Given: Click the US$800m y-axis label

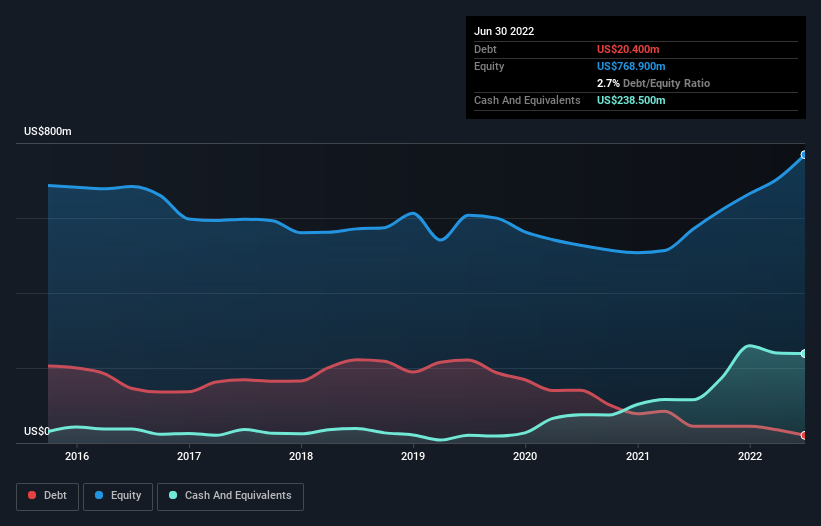Looking at the screenshot, I should coord(48,131).
